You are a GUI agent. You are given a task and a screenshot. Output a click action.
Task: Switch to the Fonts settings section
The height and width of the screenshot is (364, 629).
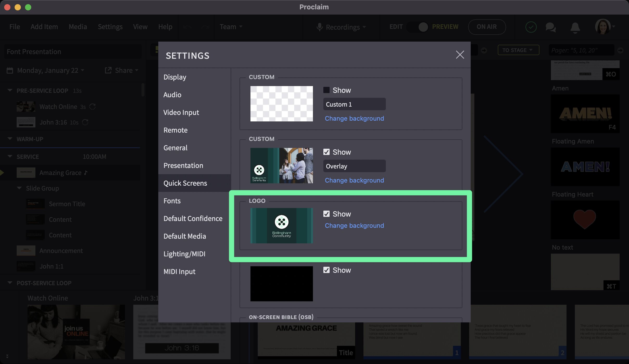tap(172, 200)
